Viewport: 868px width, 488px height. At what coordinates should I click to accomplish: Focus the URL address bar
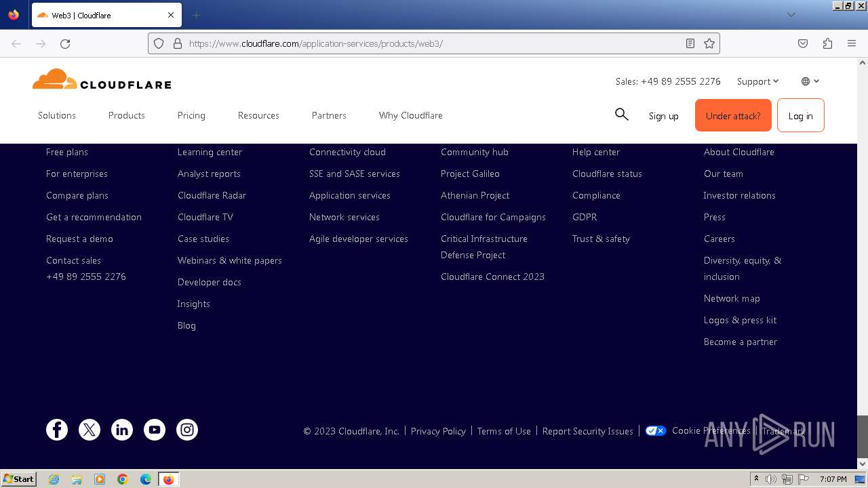click(434, 43)
